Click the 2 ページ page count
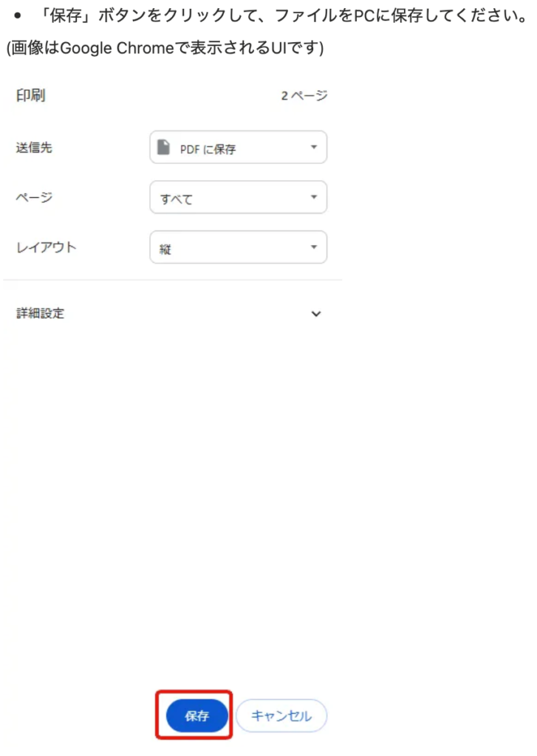 pyautogui.click(x=304, y=95)
